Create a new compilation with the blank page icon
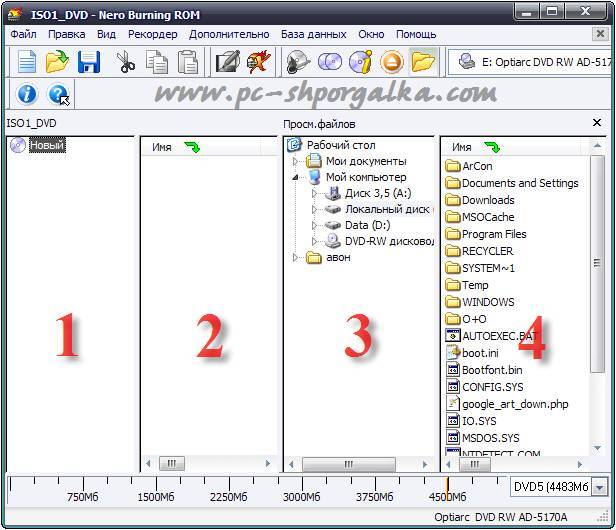 tap(27, 62)
